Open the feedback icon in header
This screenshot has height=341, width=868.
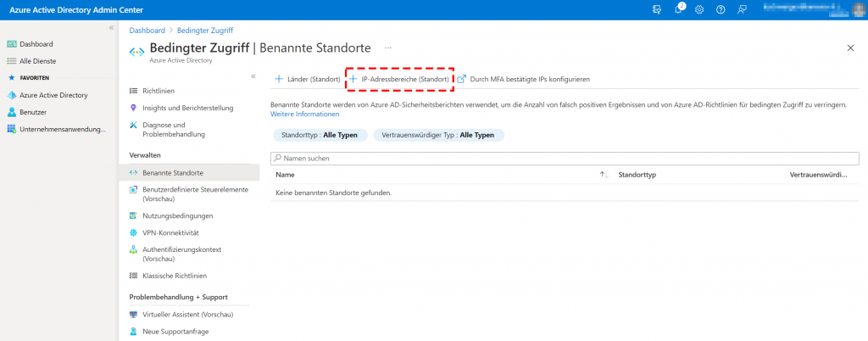point(743,9)
